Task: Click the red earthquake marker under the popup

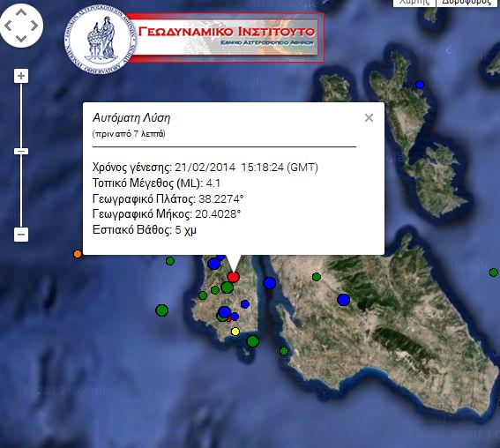Action: tap(234, 277)
